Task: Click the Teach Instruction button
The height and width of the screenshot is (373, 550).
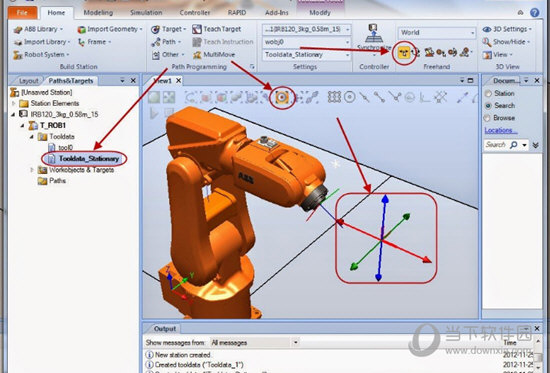Action: (x=223, y=42)
